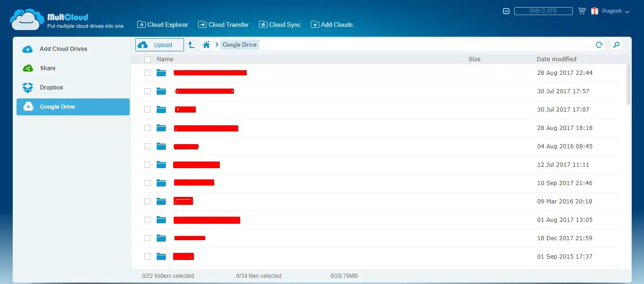The image size is (644, 284).
Task: Open Share in the sidebar
Action: 73,68
